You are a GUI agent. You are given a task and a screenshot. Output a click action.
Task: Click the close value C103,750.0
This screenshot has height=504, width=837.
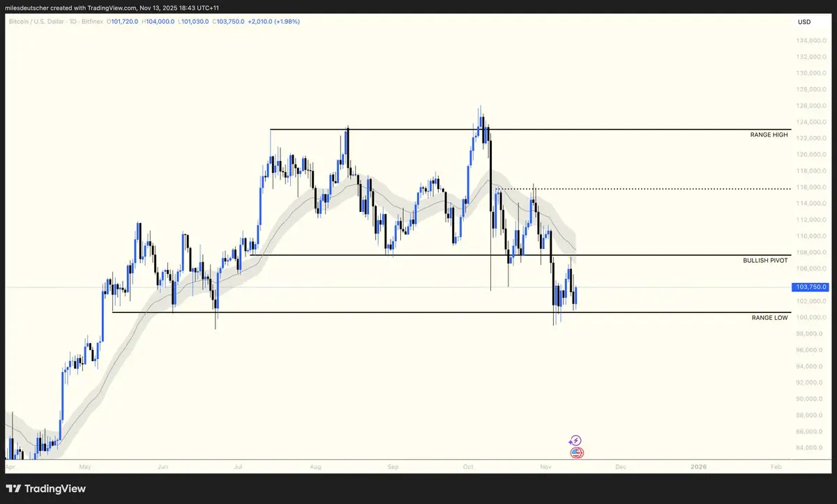(x=228, y=22)
